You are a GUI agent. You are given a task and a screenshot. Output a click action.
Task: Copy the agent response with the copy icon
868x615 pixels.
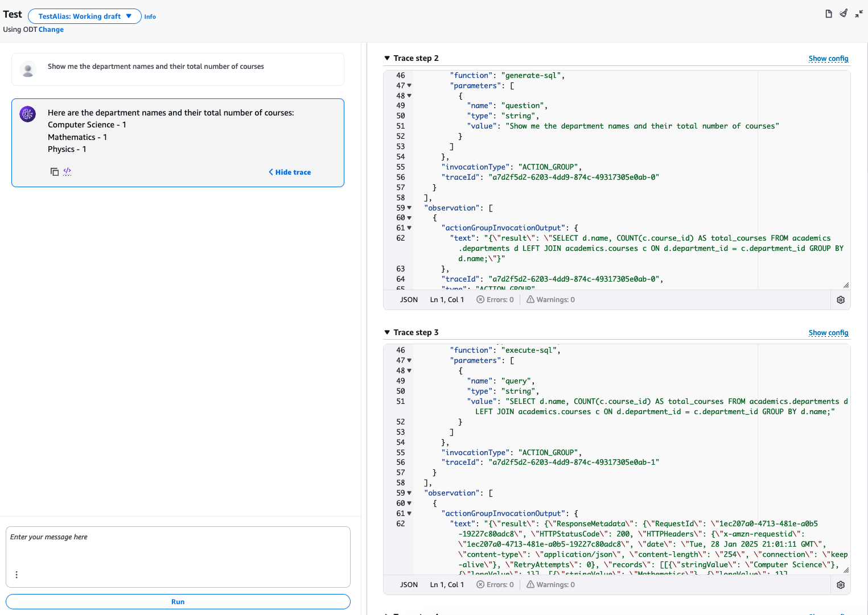[55, 172]
